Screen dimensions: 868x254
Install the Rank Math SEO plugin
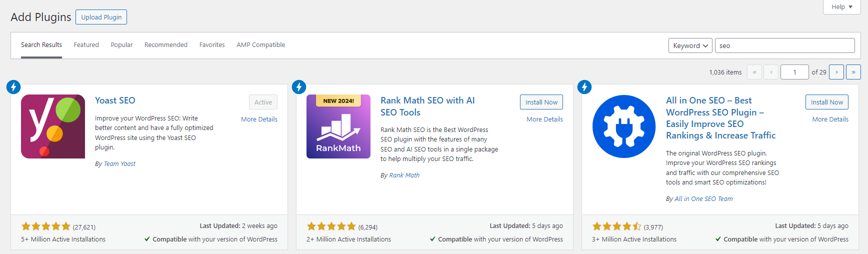click(541, 102)
